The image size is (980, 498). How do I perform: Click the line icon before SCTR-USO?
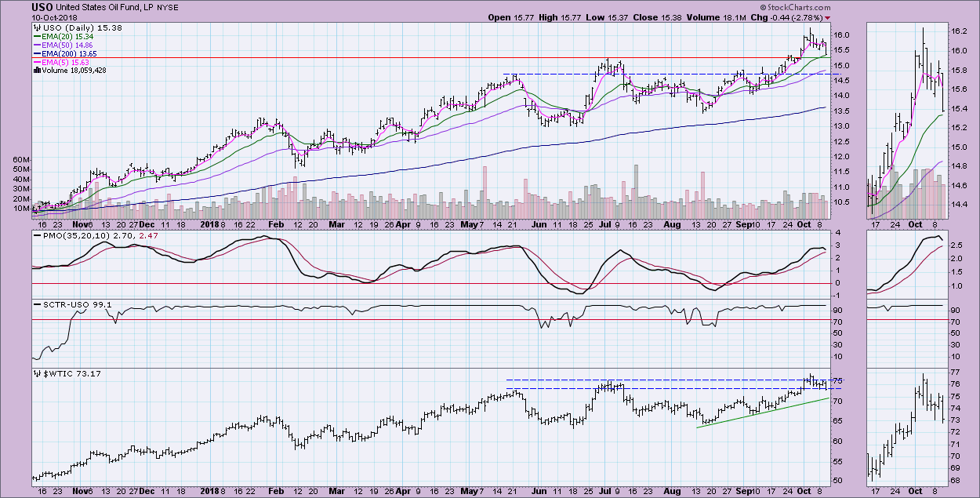click(x=36, y=304)
